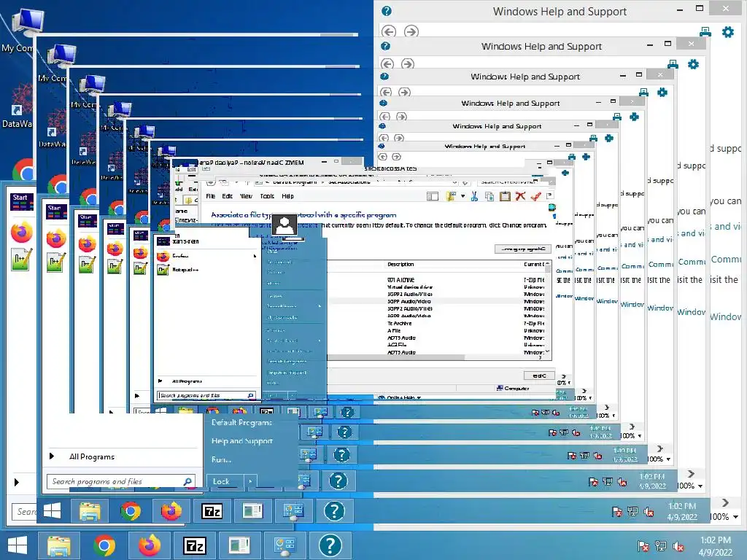Click mirrored Change program button above list
This screenshot has width=747, height=560.
[523, 249]
